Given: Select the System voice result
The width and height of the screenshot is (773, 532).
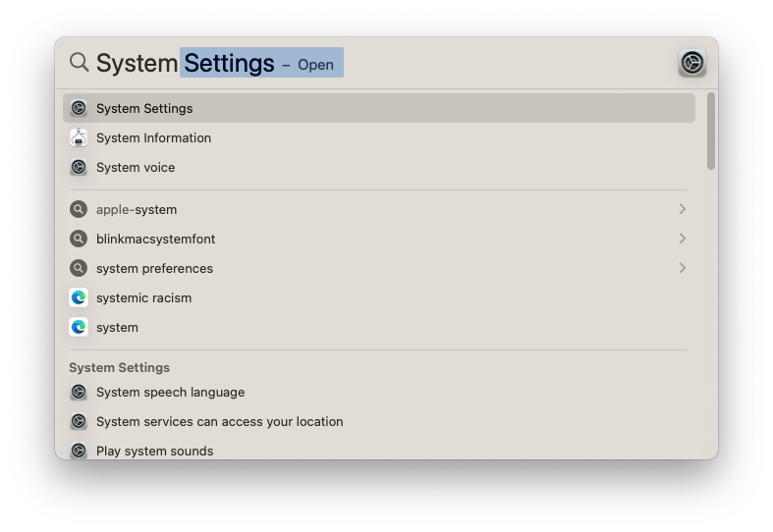Looking at the screenshot, I should point(136,168).
